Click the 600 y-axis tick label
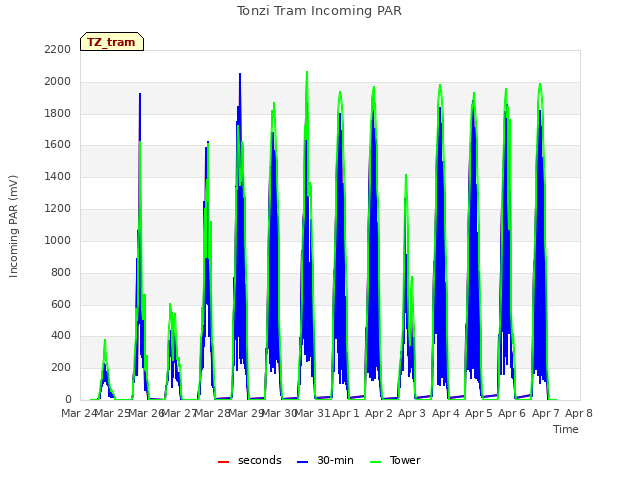 click(61, 304)
